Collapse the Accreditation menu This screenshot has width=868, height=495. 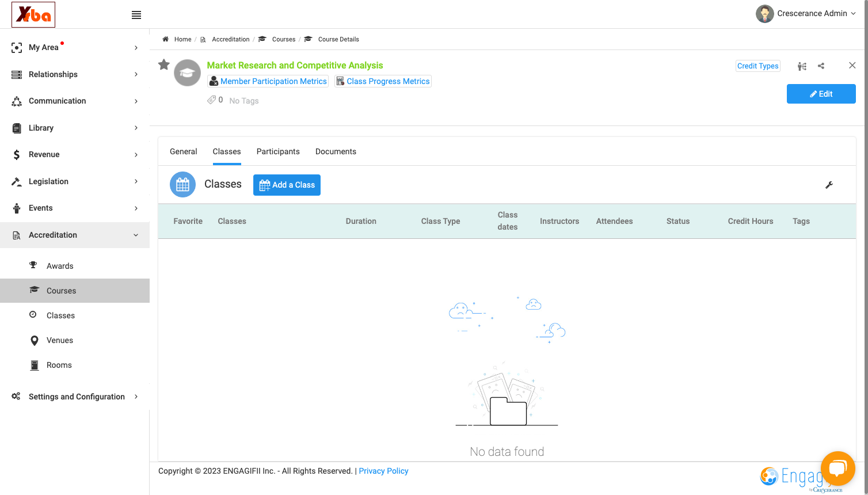click(75, 235)
